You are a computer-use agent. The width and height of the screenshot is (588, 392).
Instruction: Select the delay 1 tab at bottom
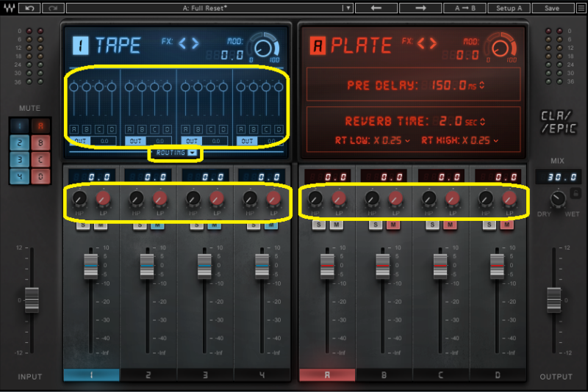tap(91, 375)
